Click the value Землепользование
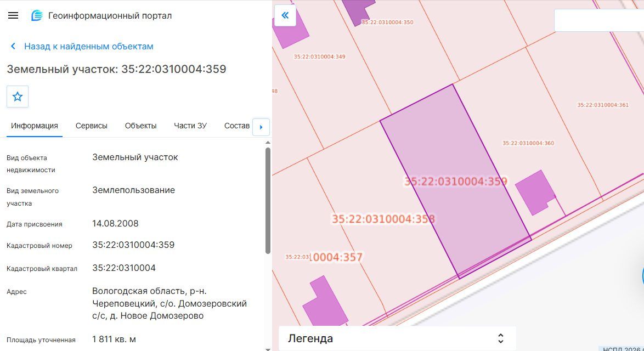Image resolution: width=644 pixels, height=351 pixels. (x=133, y=190)
